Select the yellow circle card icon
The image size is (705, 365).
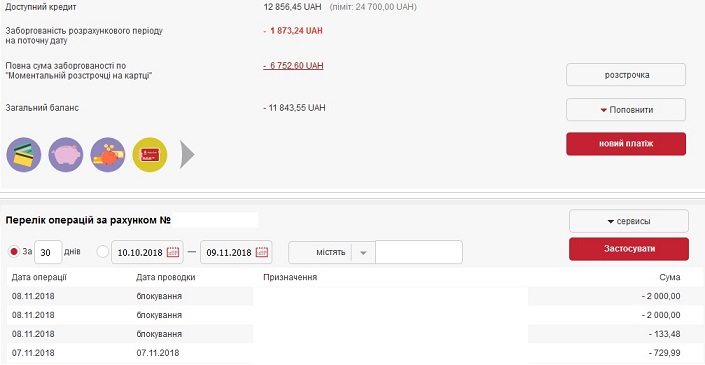[150, 155]
